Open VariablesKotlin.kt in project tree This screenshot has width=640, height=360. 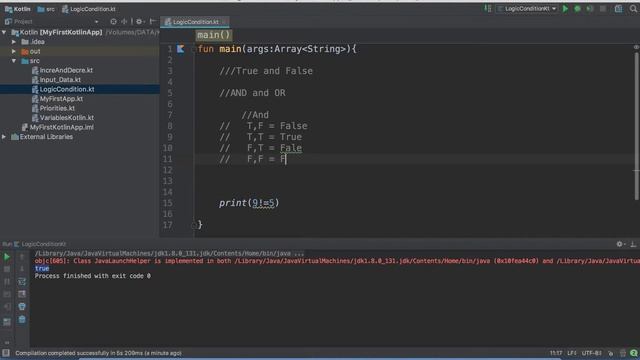click(x=63, y=118)
